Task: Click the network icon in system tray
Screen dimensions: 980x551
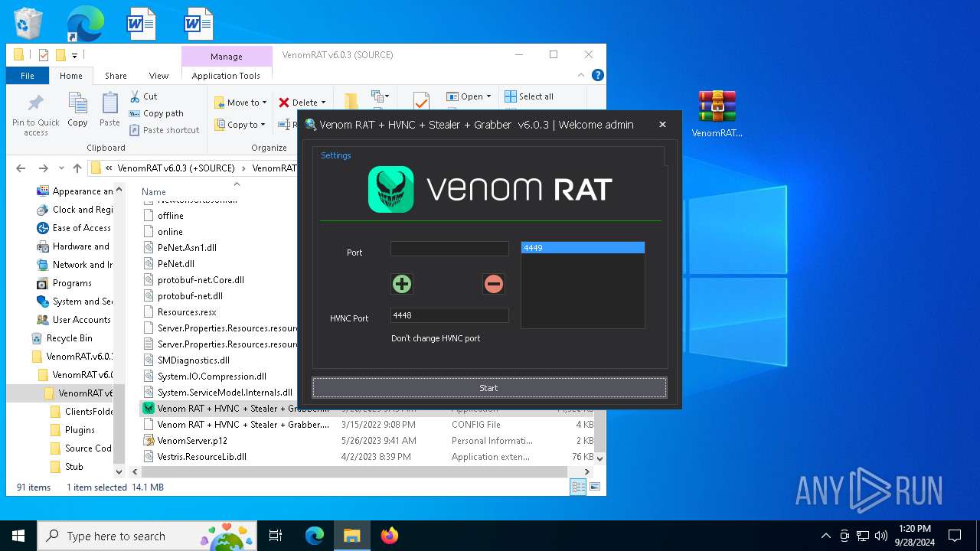Action: 863,536
